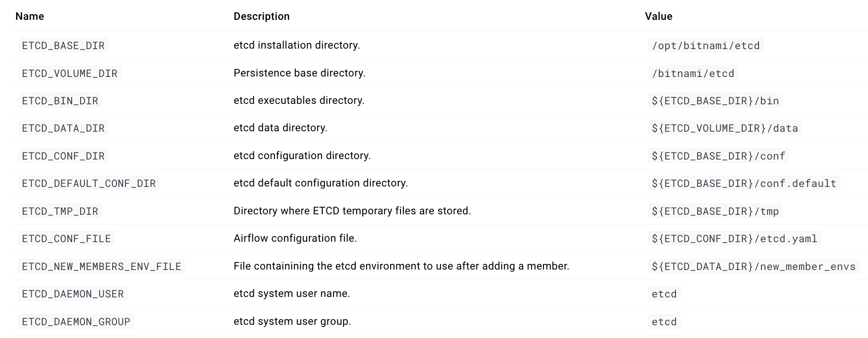The width and height of the screenshot is (868, 338).
Task: Select the ETCD_DAEMON_GROUP variable name
Action: [76, 322]
